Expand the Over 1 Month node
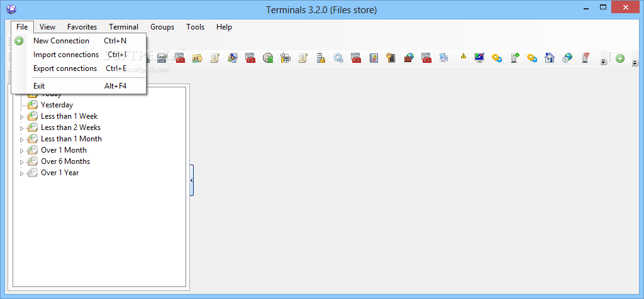The image size is (644, 299). click(22, 151)
